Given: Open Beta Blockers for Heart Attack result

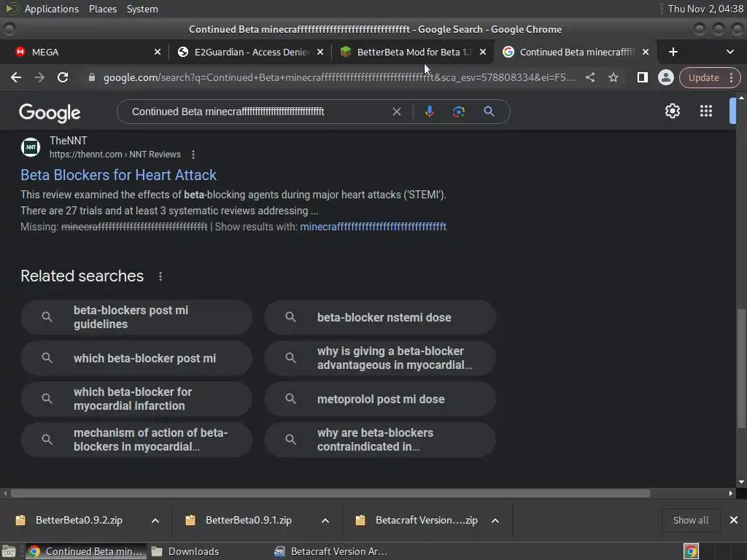Looking at the screenshot, I should pos(118,175).
